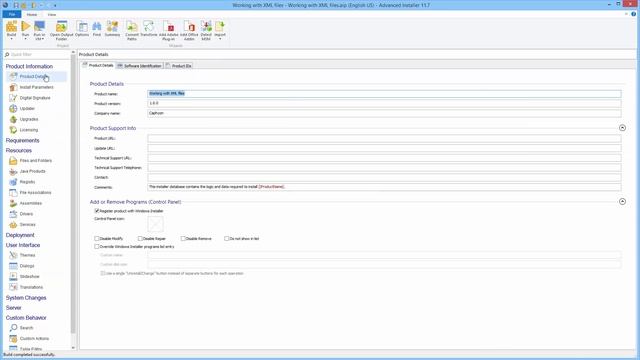
Task: Click the Run icon in ribbon
Action: tap(25, 28)
